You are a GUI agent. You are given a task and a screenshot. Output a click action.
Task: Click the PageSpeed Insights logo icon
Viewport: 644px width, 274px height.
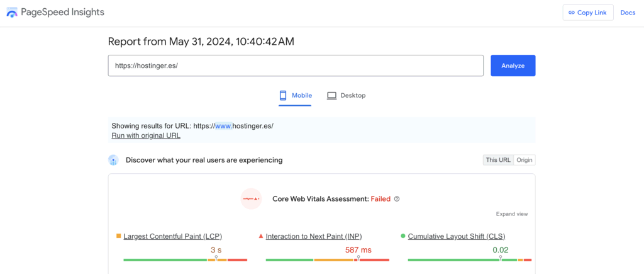pyautogui.click(x=12, y=13)
